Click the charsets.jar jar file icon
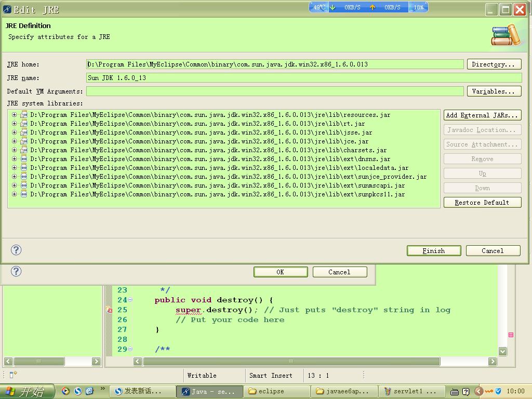This screenshot has height=399, width=532. click(x=24, y=150)
